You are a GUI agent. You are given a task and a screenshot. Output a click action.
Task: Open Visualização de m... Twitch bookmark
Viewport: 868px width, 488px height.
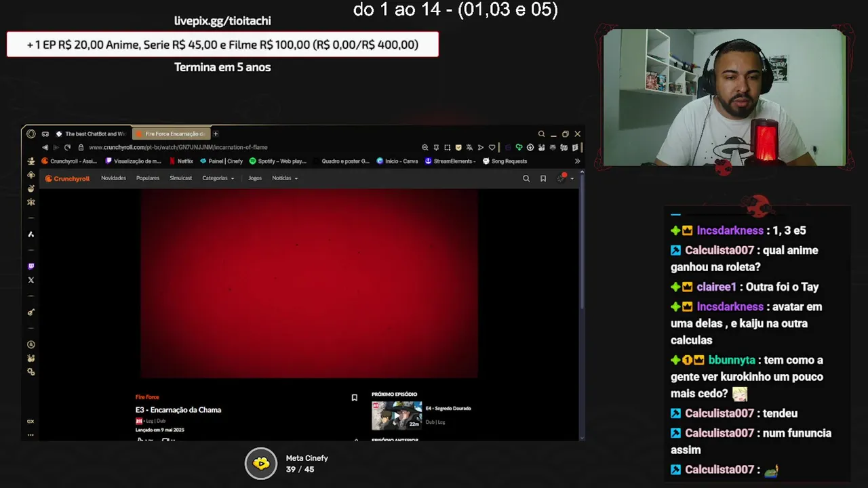point(133,161)
